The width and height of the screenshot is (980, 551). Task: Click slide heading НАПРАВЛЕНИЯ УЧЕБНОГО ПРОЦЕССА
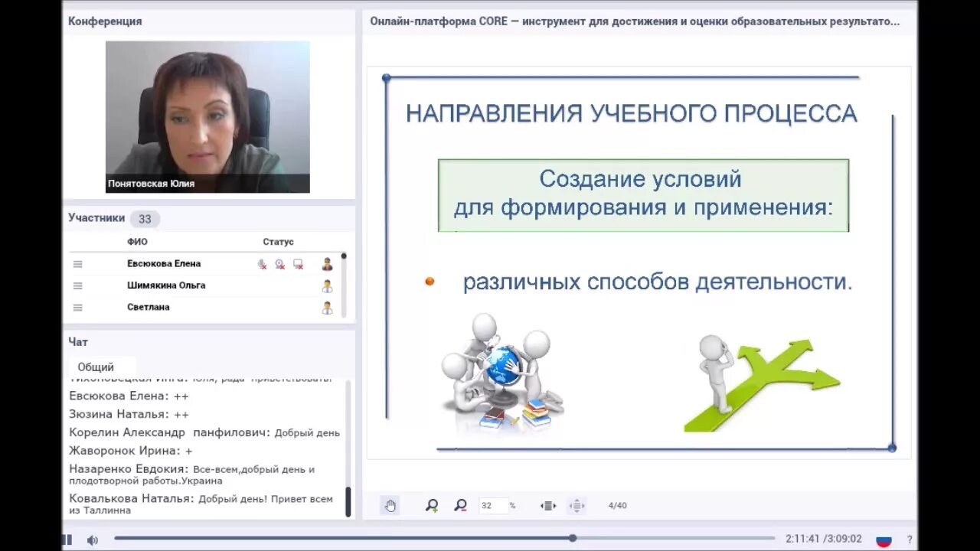coord(631,114)
